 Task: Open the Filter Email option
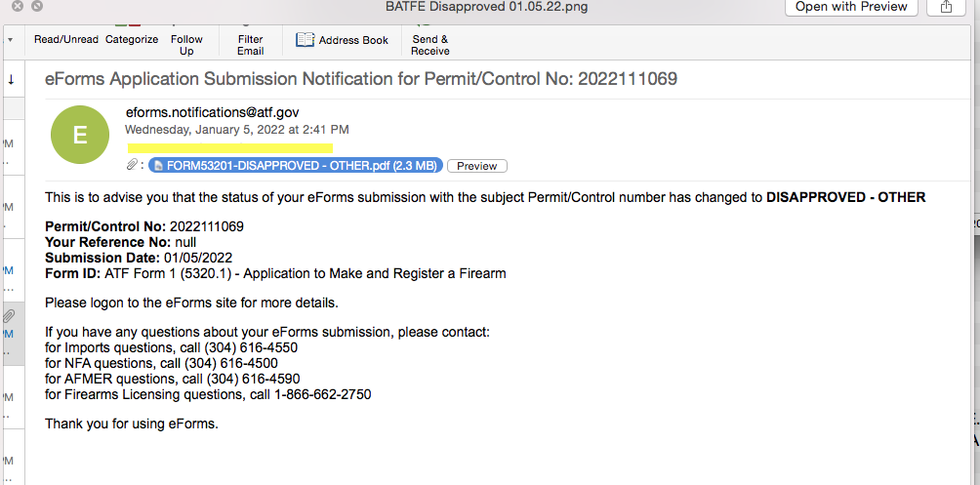[x=251, y=45]
